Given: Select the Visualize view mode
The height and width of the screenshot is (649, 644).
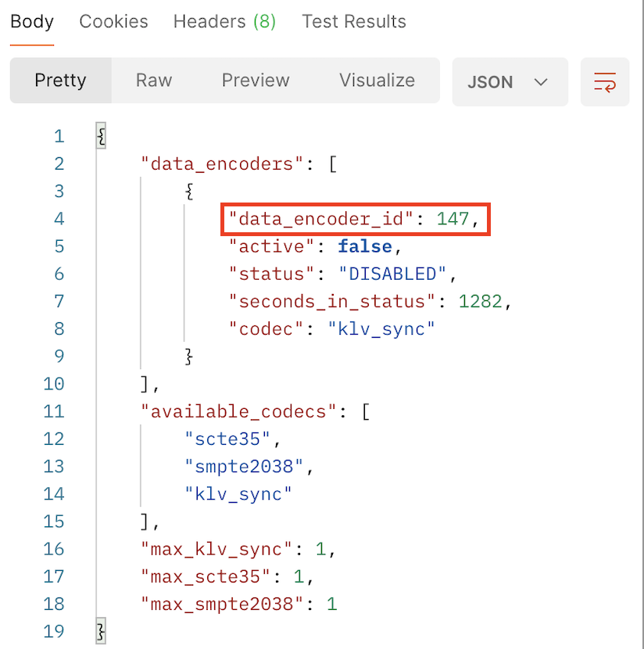Looking at the screenshot, I should pos(377,81).
